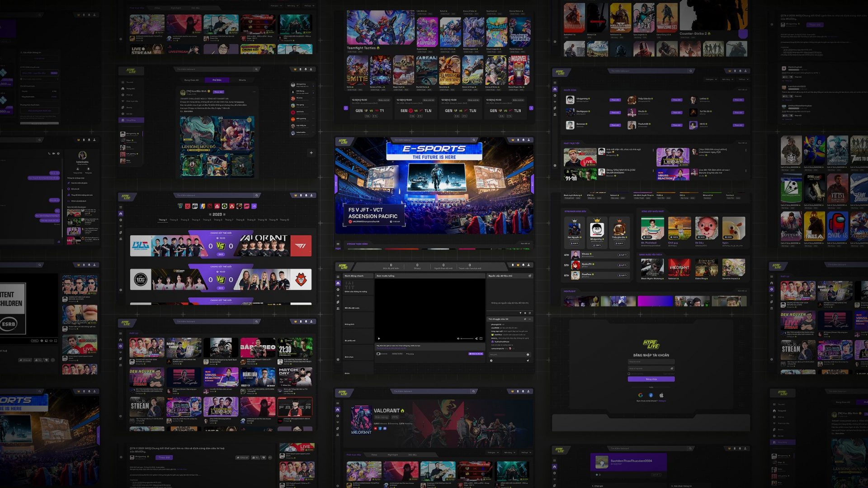Switch to the Giải đấu tab on Valorant page
Image resolution: width=868 pixels, height=488 pixels.
coord(412,455)
